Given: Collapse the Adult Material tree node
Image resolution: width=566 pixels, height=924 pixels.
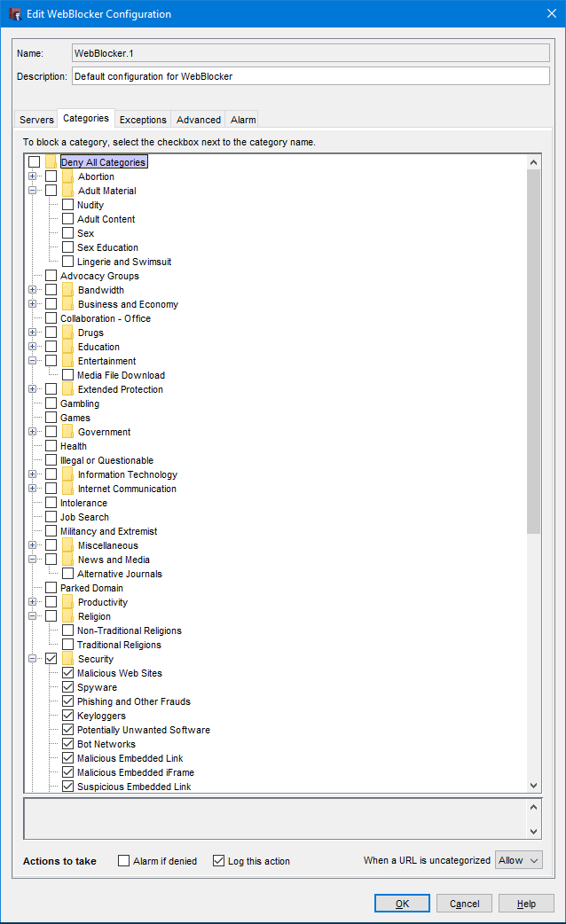Looking at the screenshot, I should point(33,191).
